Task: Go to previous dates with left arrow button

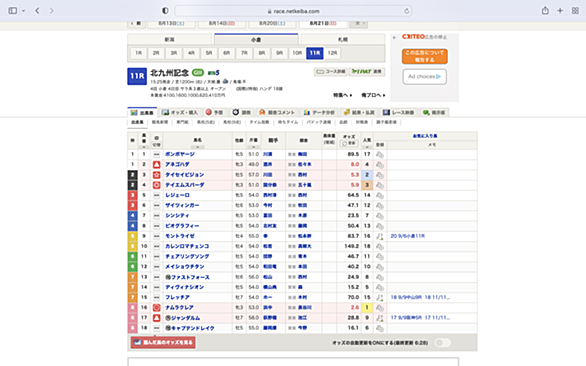Action: [x=136, y=23]
